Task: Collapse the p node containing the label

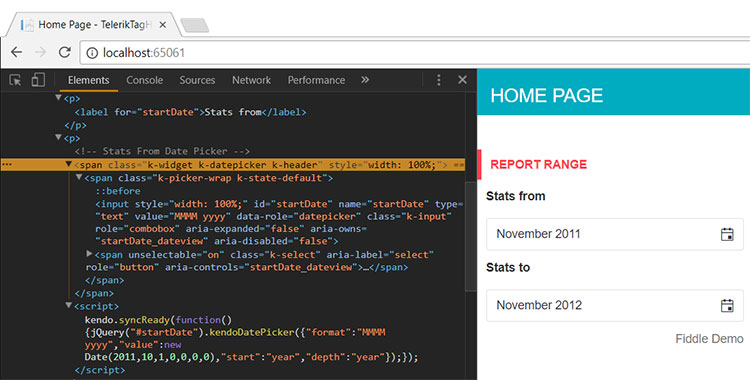Action: 58,98
